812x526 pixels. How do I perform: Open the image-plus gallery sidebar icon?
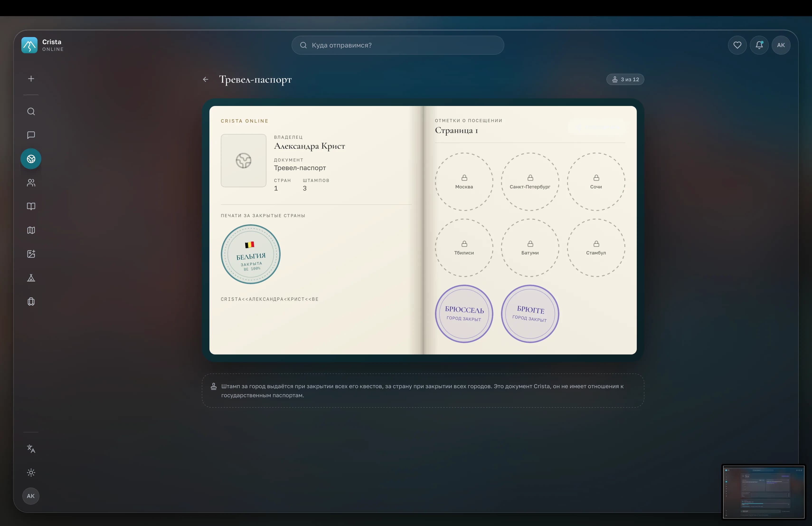click(x=31, y=254)
